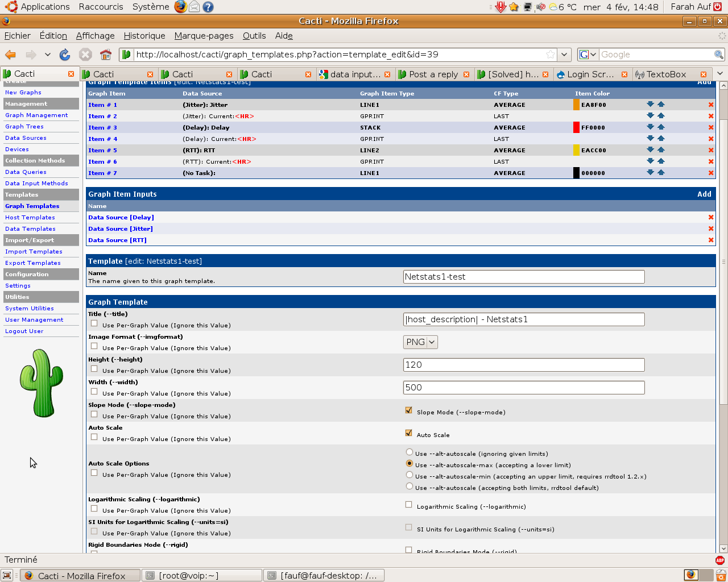The width and height of the screenshot is (728, 582).
Task: Open Host Templates sidebar link
Action: pyautogui.click(x=30, y=218)
